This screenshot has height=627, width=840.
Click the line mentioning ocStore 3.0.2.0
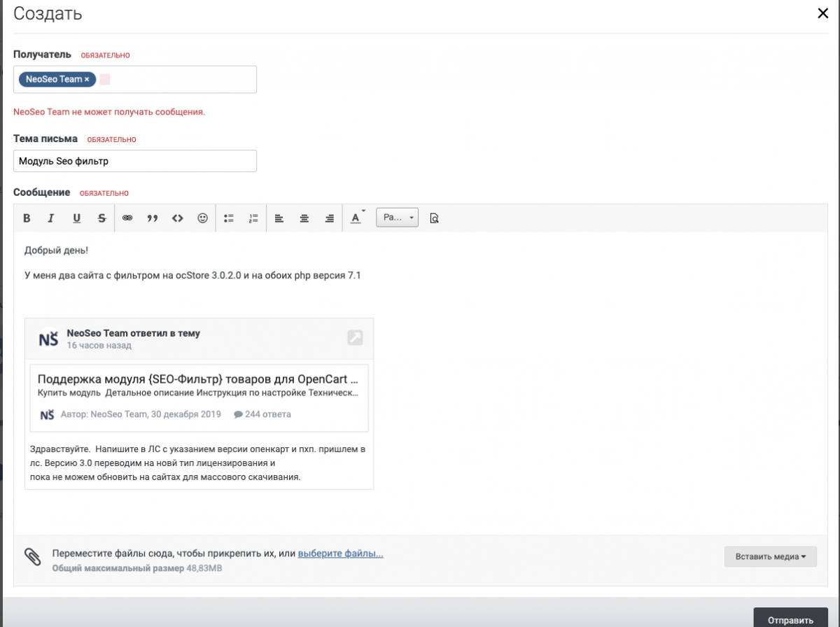pyautogui.click(x=192, y=276)
